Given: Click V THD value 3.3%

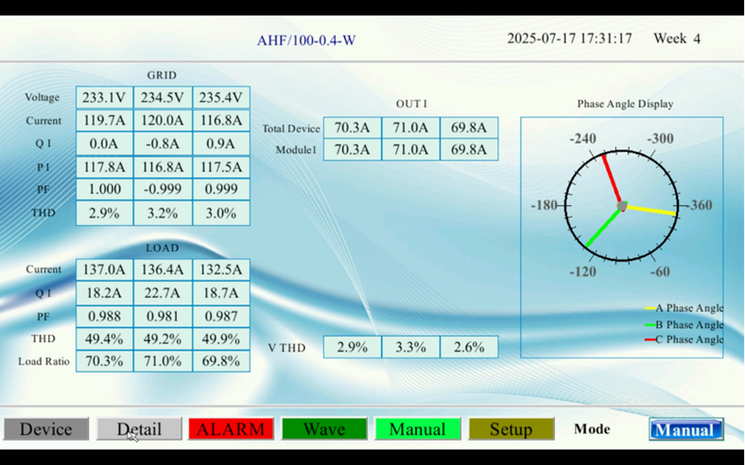Looking at the screenshot, I should [x=411, y=347].
